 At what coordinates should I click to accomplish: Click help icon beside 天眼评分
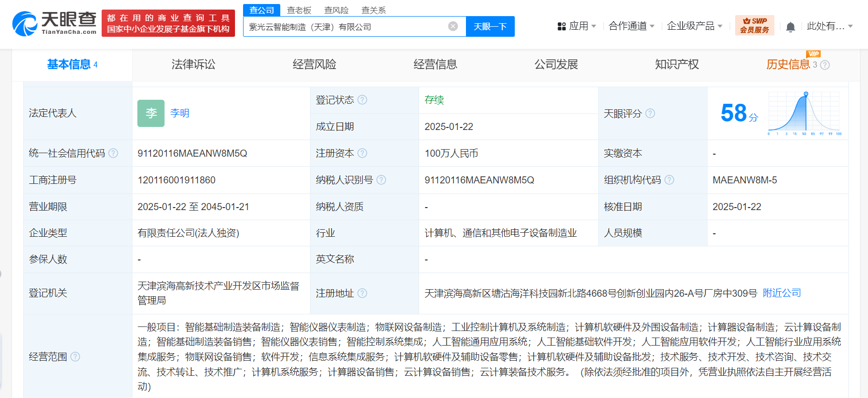coord(650,113)
